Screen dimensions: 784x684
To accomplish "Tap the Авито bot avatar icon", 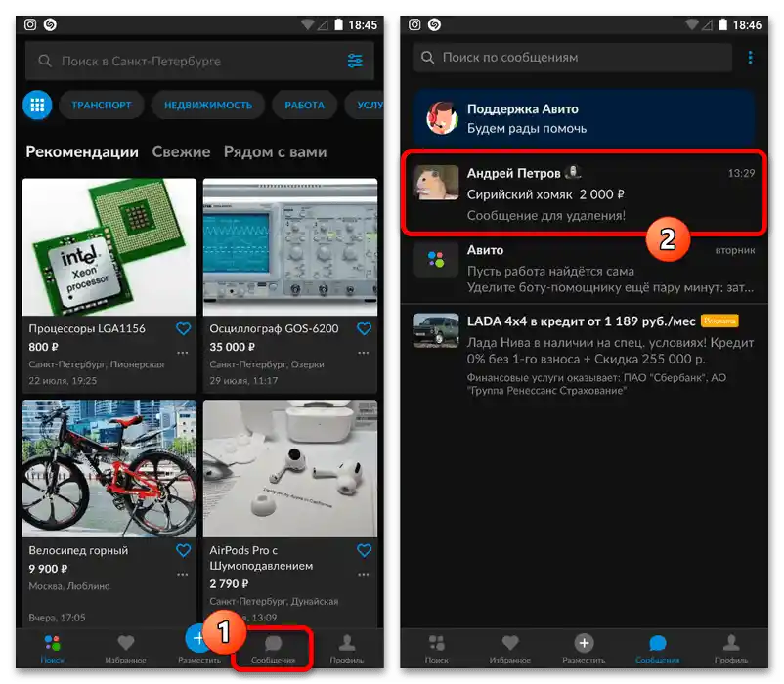I will (x=436, y=260).
